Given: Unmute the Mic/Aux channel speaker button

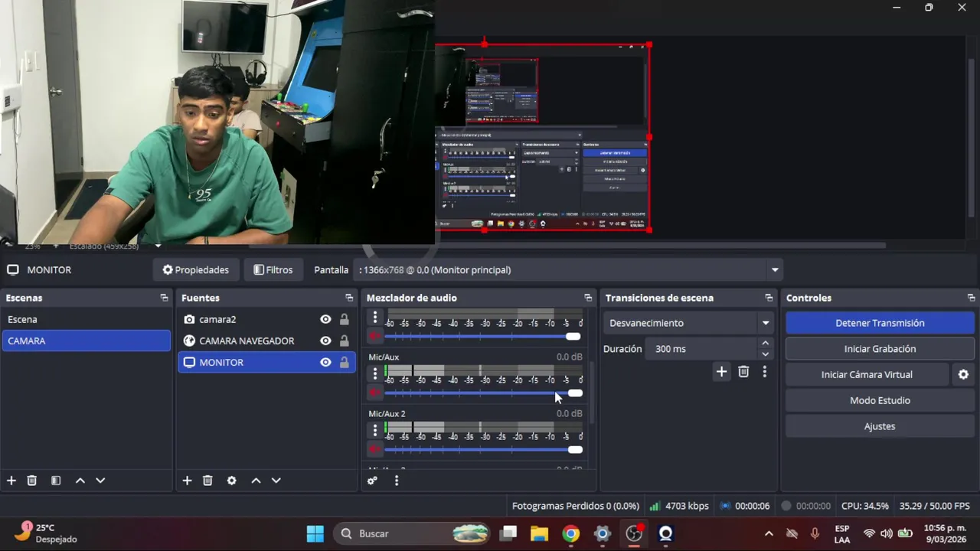Looking at the screenshot, I should (x=375, y=393).
